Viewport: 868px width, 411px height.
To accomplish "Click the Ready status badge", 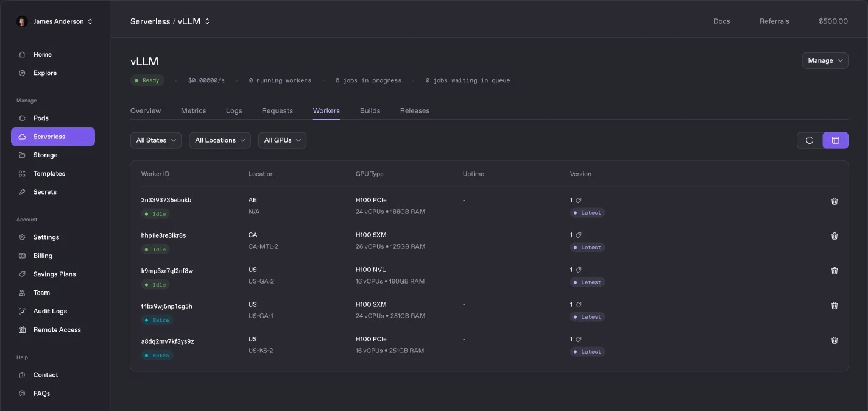I will [x=147, y=80].
